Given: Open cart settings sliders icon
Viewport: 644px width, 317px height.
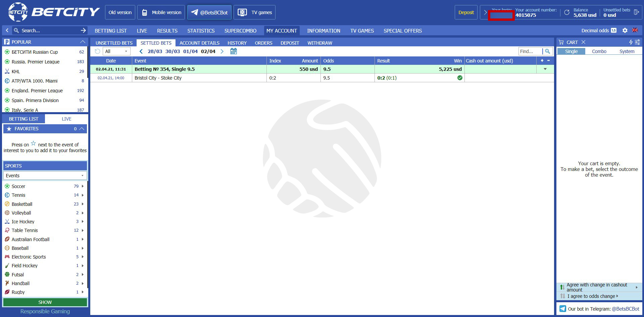Looking at the screenshot, I should [637, 42].
